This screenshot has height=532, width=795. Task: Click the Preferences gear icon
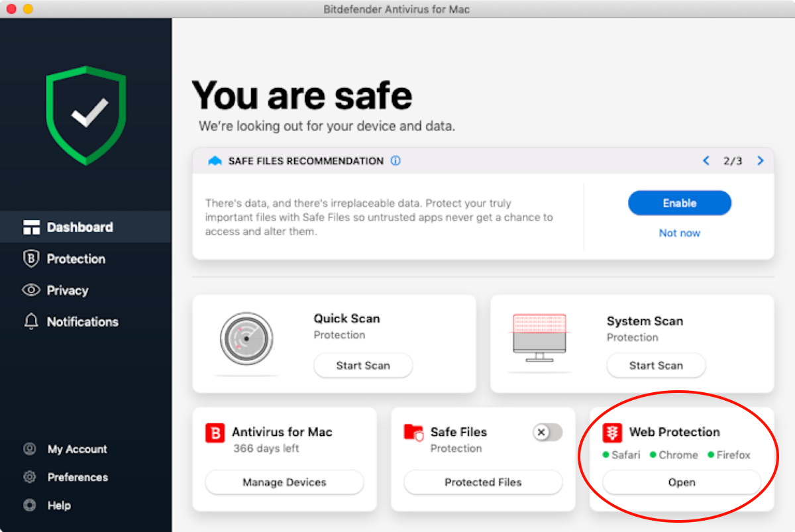point(30,477)
